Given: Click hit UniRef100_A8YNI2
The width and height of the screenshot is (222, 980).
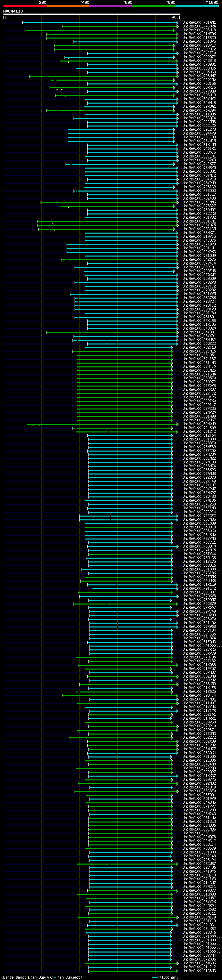Looking at the screenshot, I should coord(199,175).
